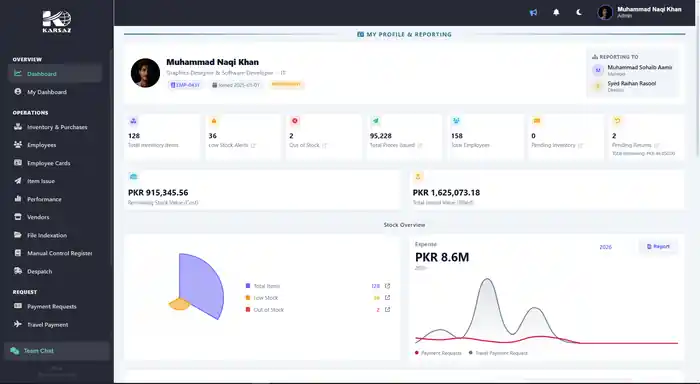The width and height of the screenshot is (700, 384).
Task: Open Muhammad Naqi Khan user menu
Action: [x=640, y=12]
